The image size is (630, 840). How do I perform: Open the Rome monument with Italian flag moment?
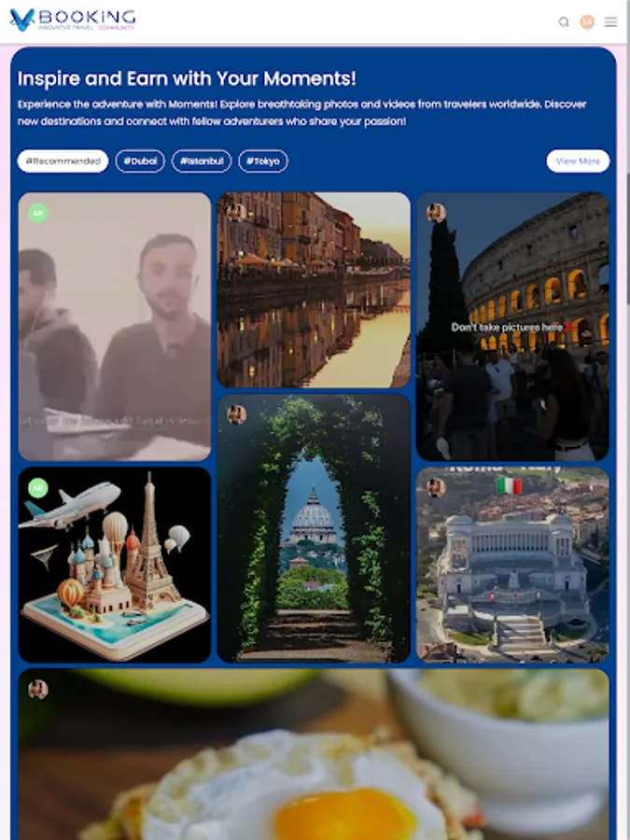(x=512, y=565)
